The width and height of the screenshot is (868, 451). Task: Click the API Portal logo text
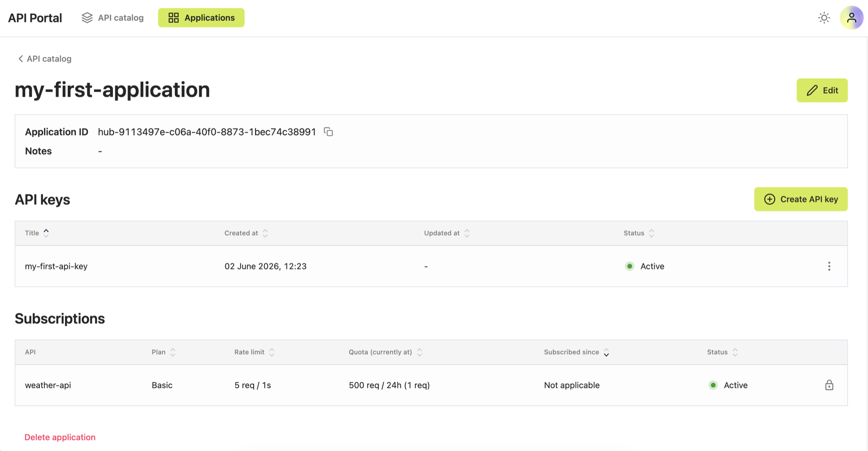tap(35, 18)
